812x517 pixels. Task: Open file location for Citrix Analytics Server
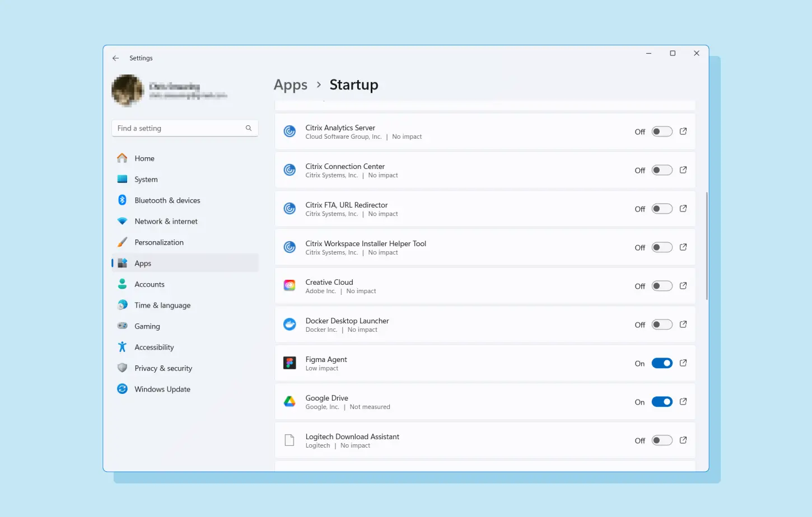coord(683,131)
